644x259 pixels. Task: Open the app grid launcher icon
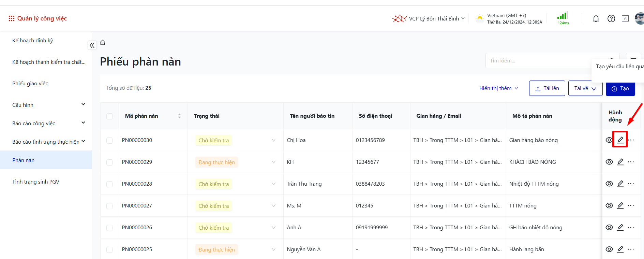pyautogui.click(x=11, y=18)
